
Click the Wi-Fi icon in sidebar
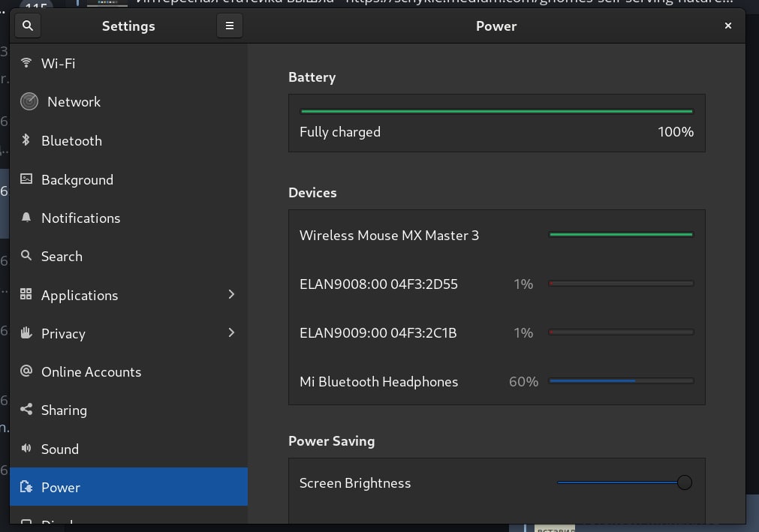[x=26, y=63]
